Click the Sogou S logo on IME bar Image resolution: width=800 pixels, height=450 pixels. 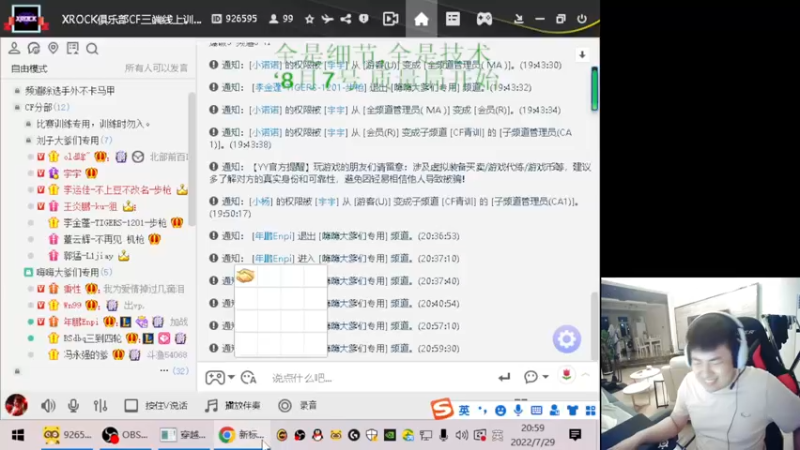point(442,409)
